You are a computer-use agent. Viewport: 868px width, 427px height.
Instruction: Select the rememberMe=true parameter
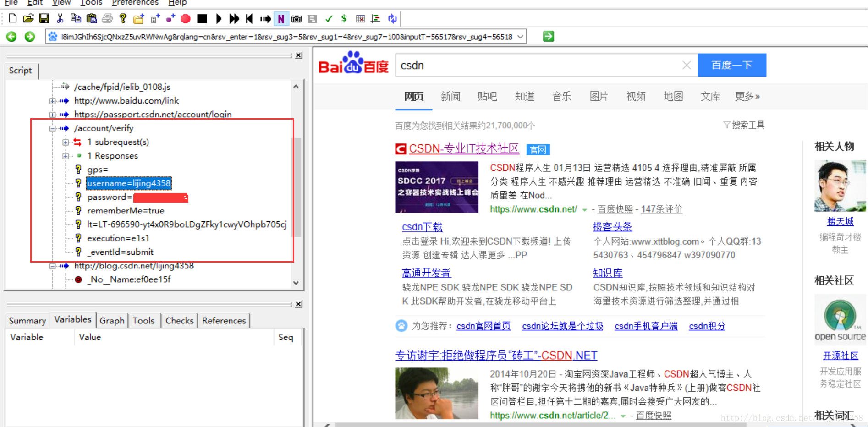pos(126,211)
